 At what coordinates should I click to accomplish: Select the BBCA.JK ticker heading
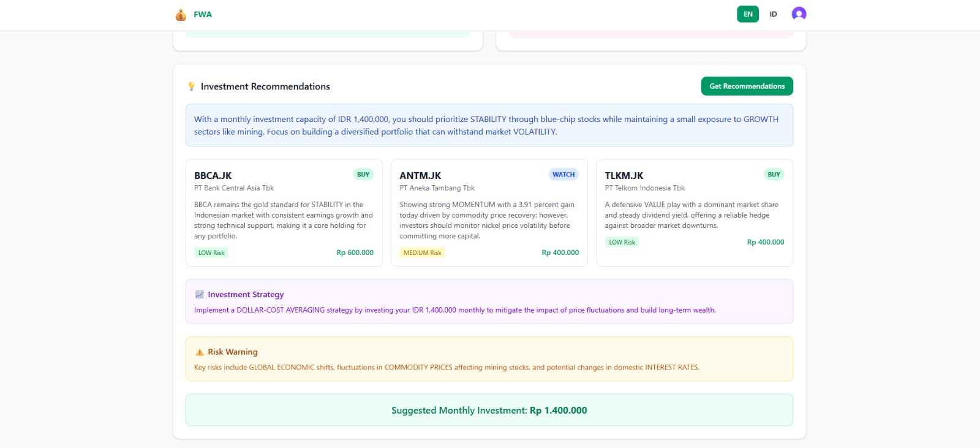pos(213,176)
